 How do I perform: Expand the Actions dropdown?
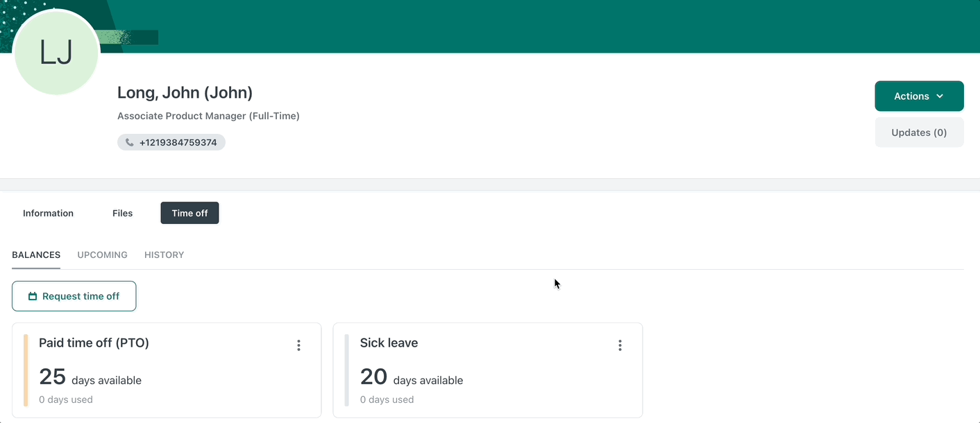click(918, 96)
